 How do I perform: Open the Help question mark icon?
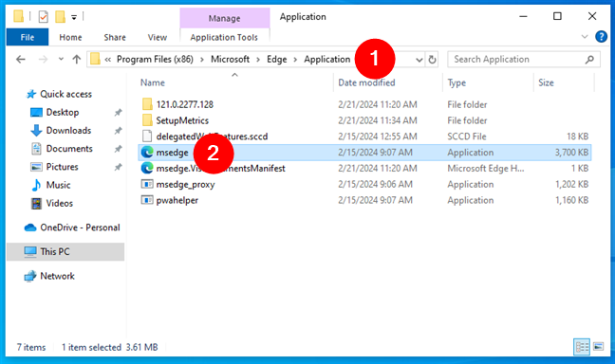coord(601,37)
